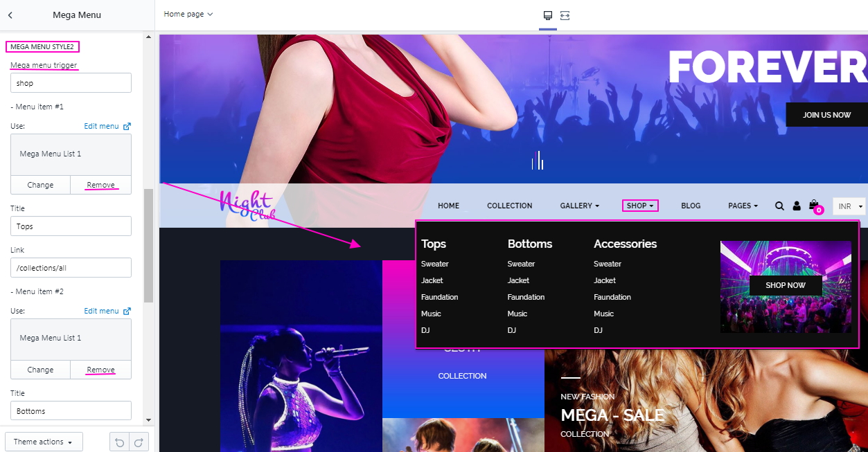Expand the Gallery menu item
868x452 pixels.
579,206
